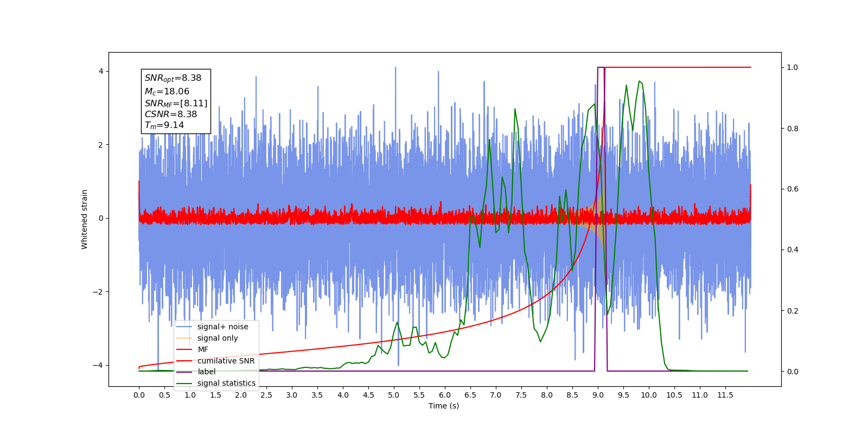Click the 'Time (s)' x-axis label
Image resolution: width=868 pixels, height=434 pixels.
click(444, 406)
